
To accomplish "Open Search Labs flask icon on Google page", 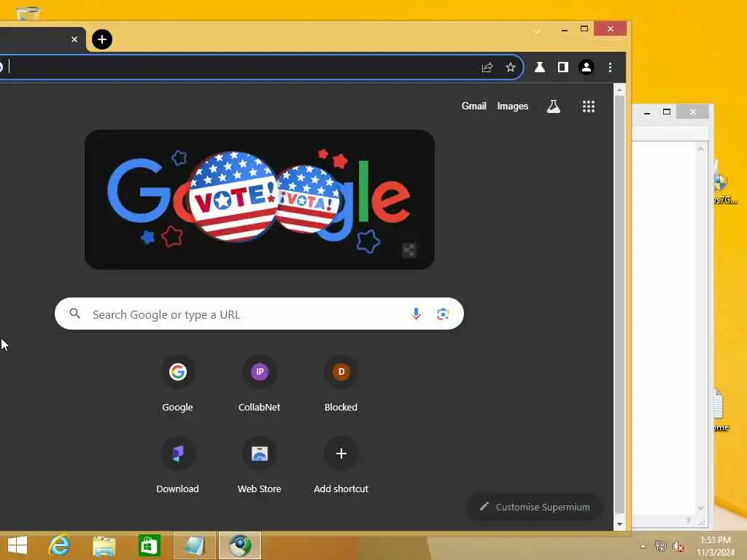I will (553, 106).
